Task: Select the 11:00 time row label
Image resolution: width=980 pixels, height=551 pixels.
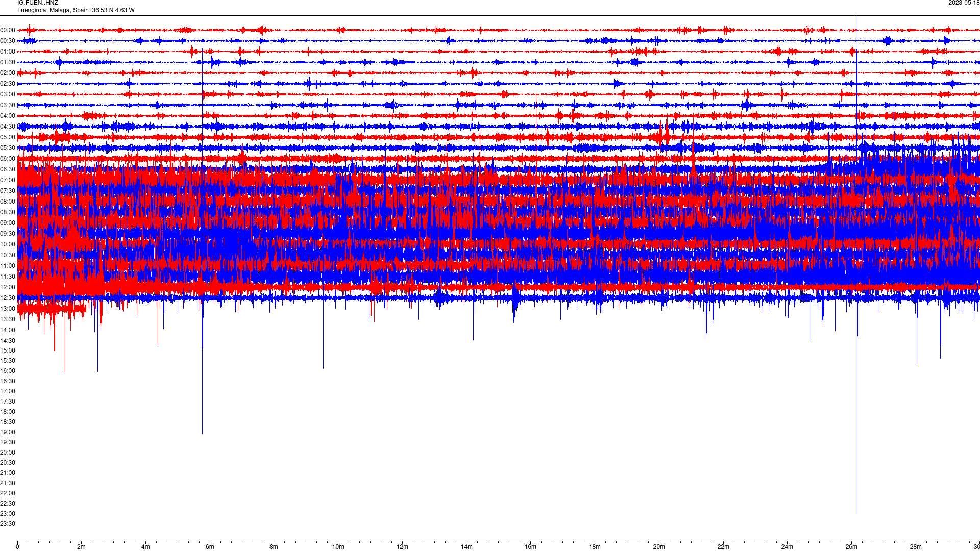Action: pos(8,266)
